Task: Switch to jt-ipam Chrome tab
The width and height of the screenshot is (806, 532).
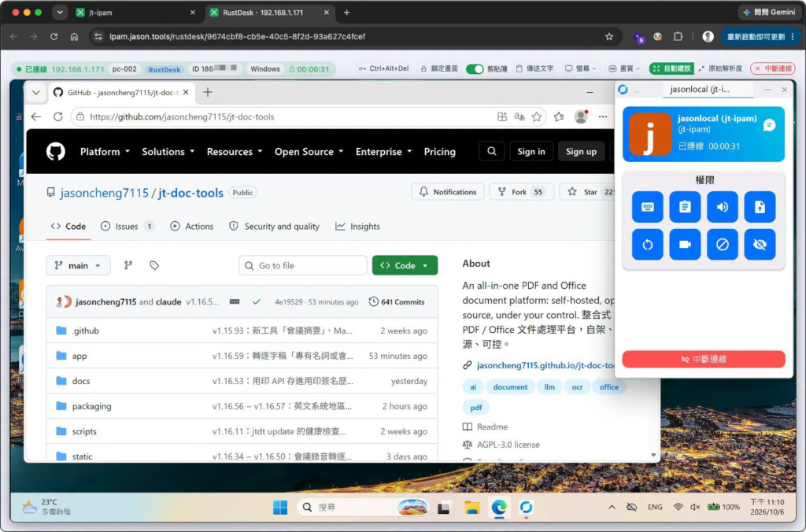Action: click(x=135, y=13)
